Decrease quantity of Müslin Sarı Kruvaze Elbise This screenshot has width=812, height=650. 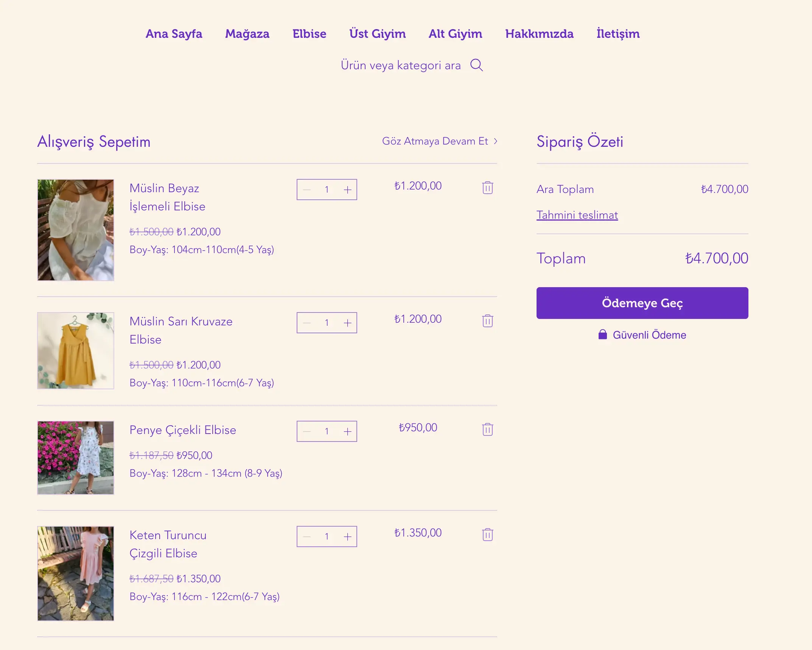coord(307,323)
